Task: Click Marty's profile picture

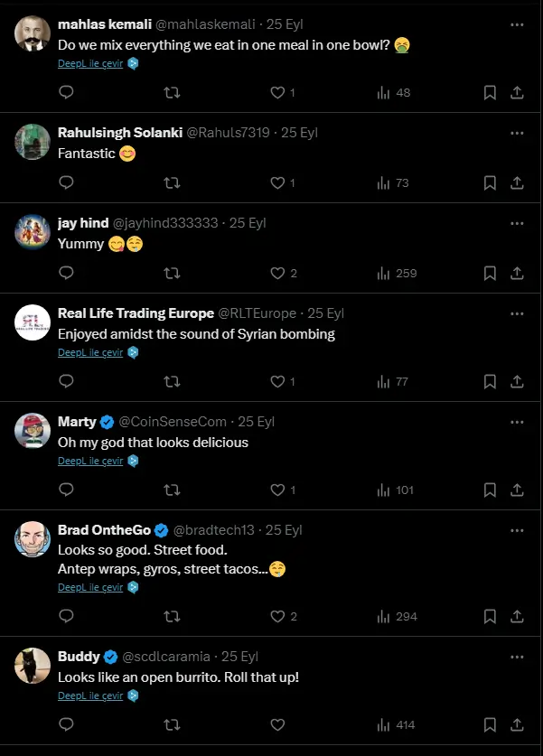Action: coord(33,430)
